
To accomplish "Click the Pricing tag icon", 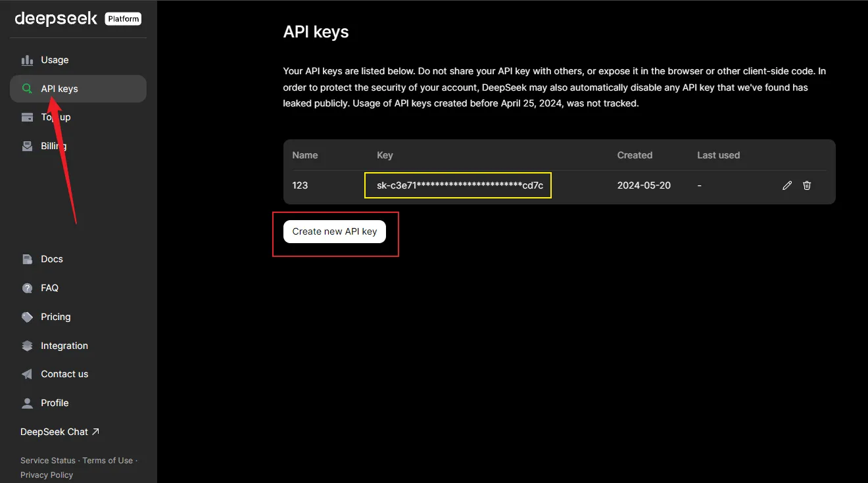I will (x=27, y=317).
